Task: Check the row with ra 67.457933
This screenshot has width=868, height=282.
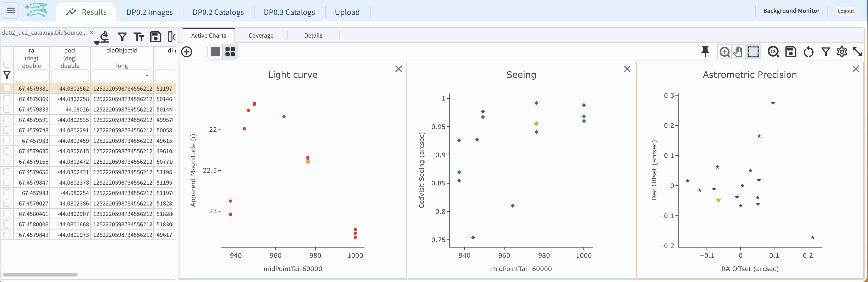Action: 7,141
